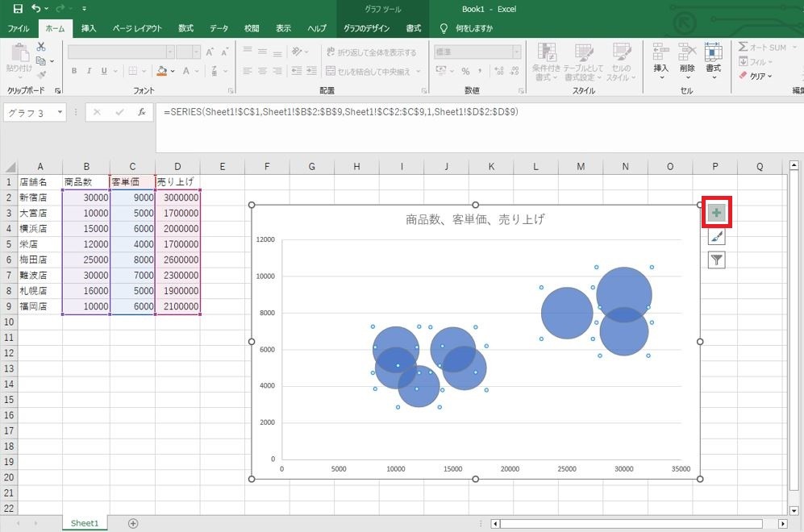
Task: Click the fill color bucket swatch
Action: [x=162, y=71]
